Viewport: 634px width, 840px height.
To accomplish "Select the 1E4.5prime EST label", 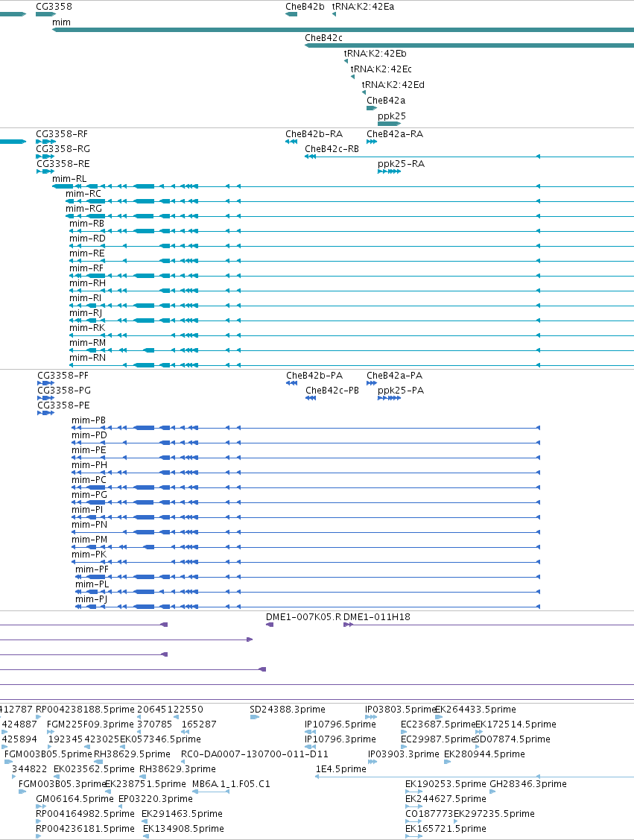I will click(x=341, y=768).
